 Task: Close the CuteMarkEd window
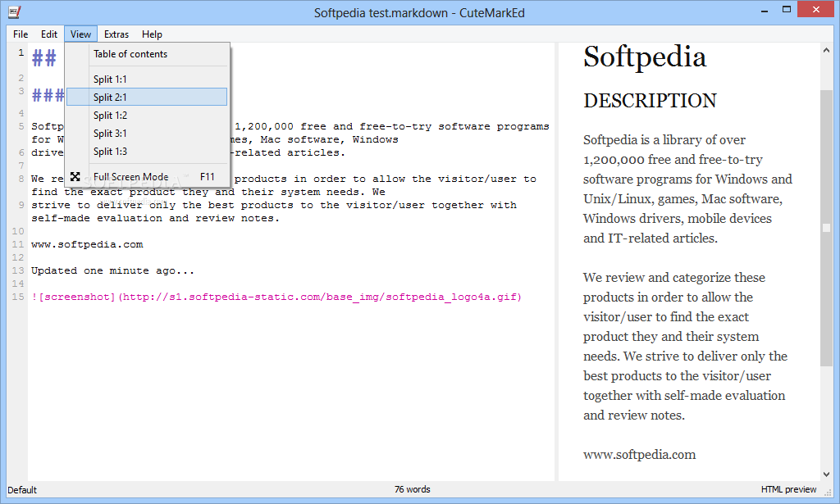tap(816, 10)
